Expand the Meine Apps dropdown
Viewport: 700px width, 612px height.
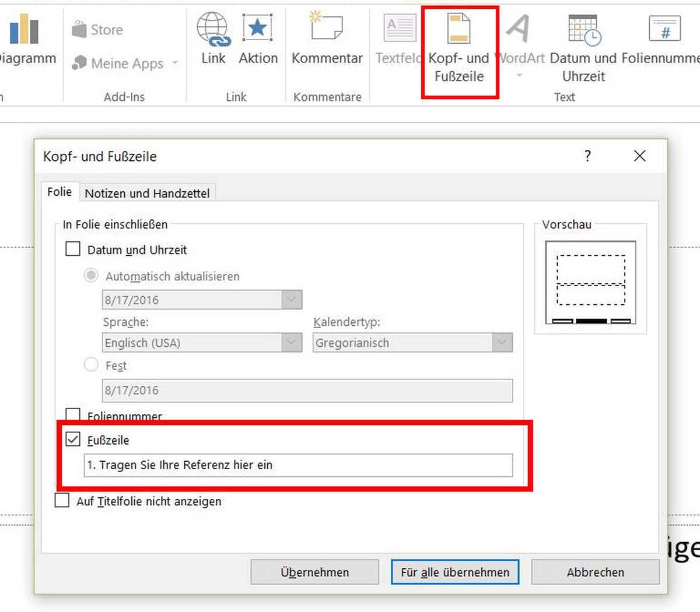coord(175,63)
